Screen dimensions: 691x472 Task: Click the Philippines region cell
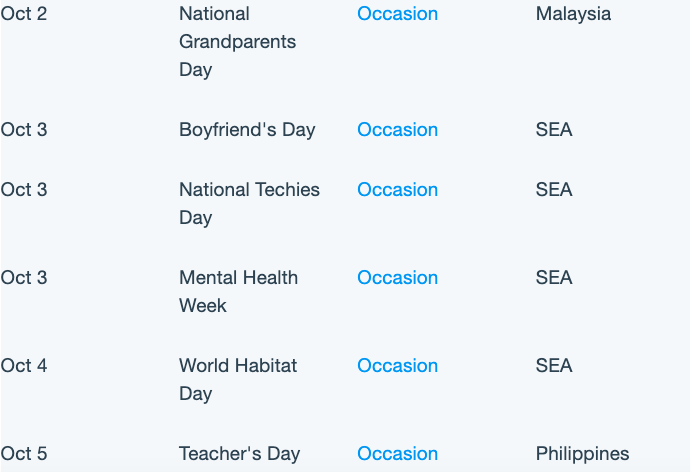[x=583, y=453]
